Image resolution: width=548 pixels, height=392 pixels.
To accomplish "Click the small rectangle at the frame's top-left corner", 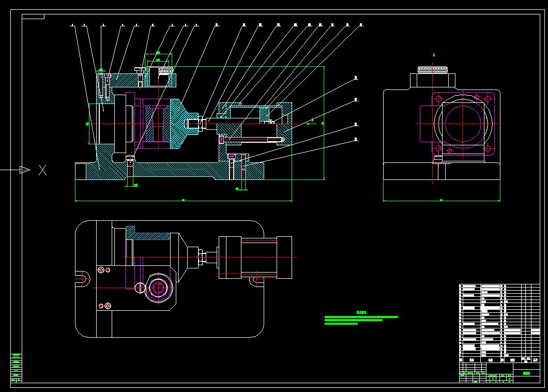I will click(33, 17).
